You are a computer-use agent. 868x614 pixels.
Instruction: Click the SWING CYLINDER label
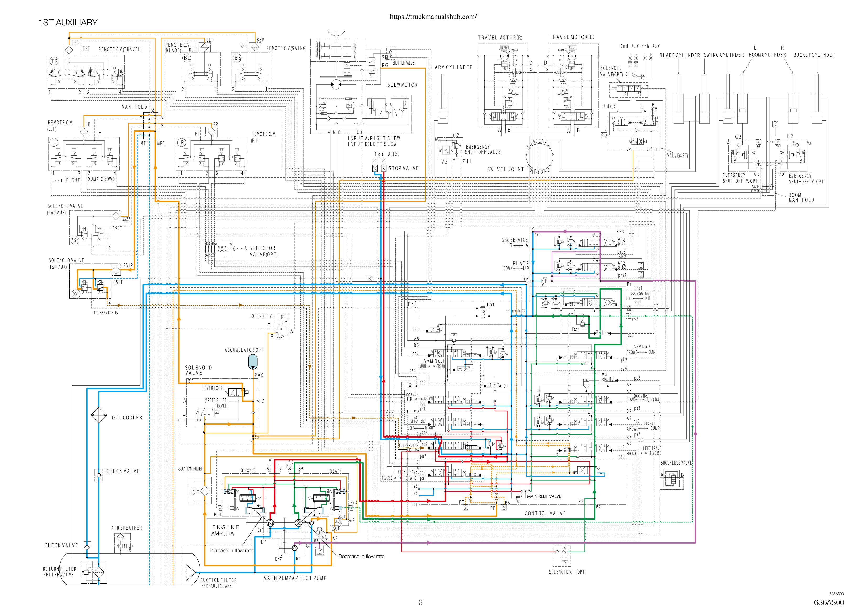coord(724,55)
